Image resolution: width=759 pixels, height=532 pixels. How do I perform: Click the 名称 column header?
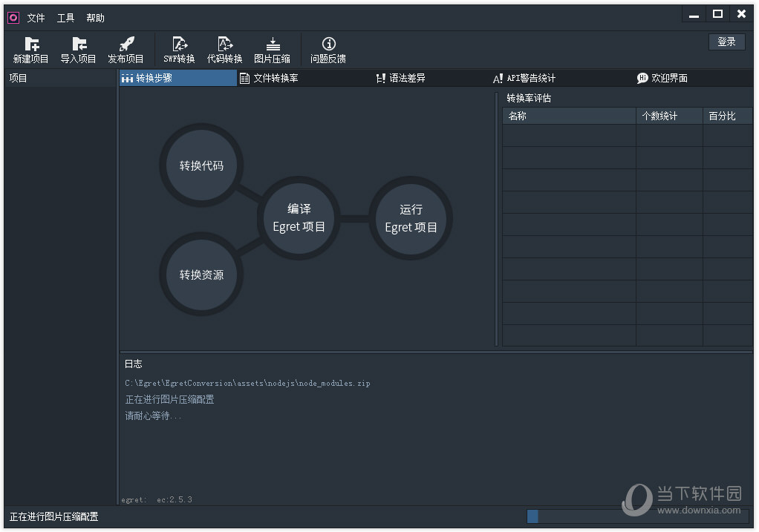coord(569,116)
